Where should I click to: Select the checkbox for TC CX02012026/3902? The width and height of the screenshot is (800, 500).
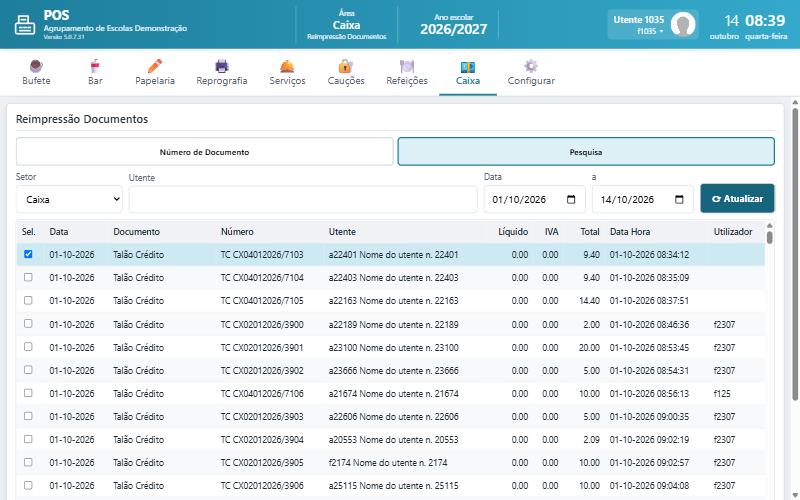point(28,369)
